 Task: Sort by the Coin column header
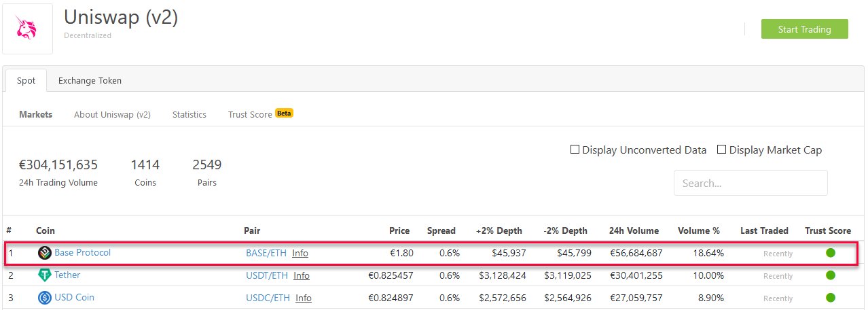[46, 230]
